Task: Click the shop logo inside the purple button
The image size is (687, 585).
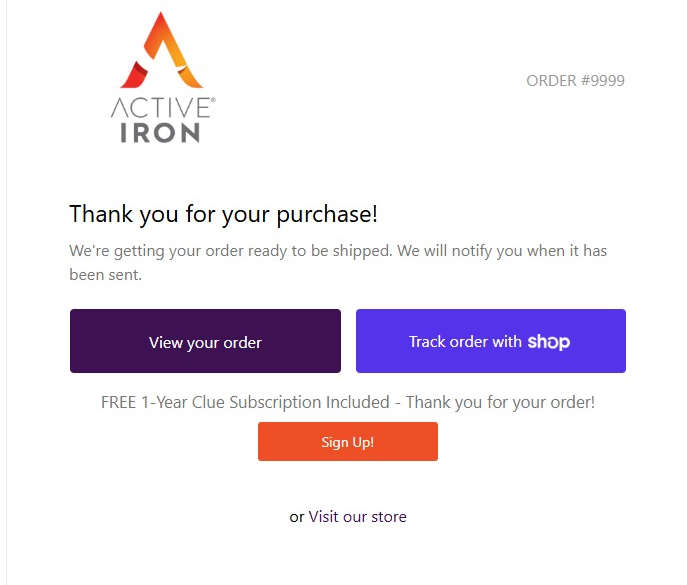Action: point(548,342)
